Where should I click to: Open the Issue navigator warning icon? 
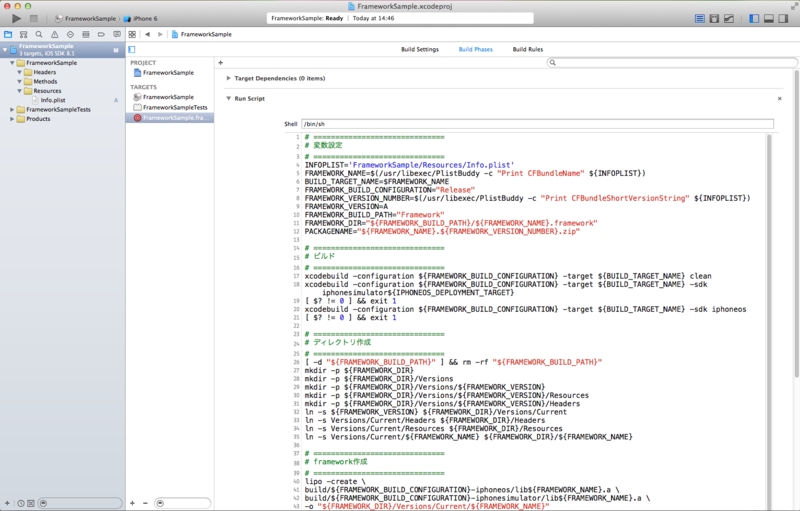[x=55, y=34]
